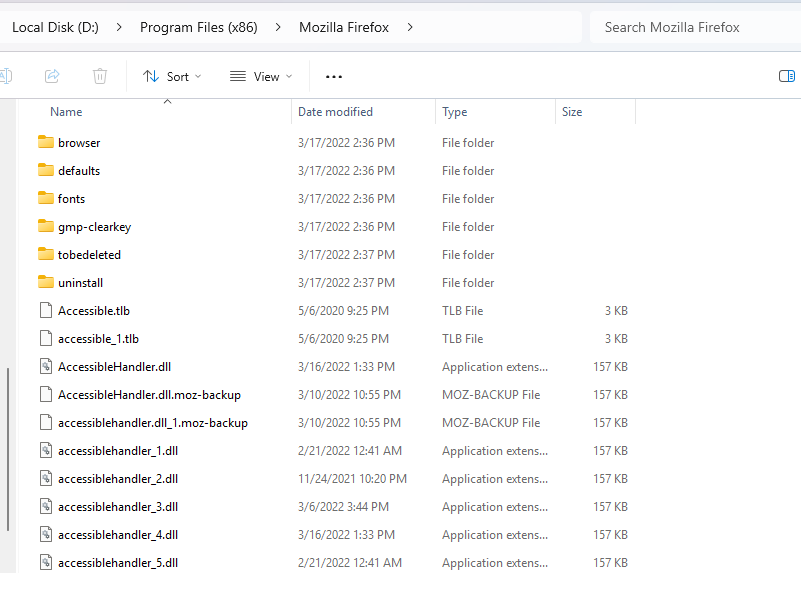
Task: Expand the chevron after Mozilla Firefox
Action: pos(410,27)
